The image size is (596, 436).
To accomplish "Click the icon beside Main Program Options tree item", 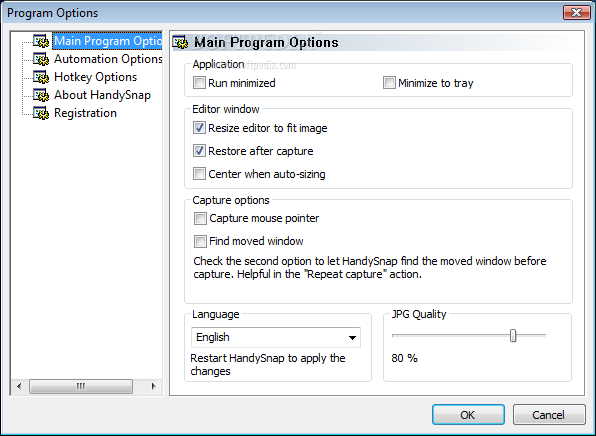I will click(41, 41).
